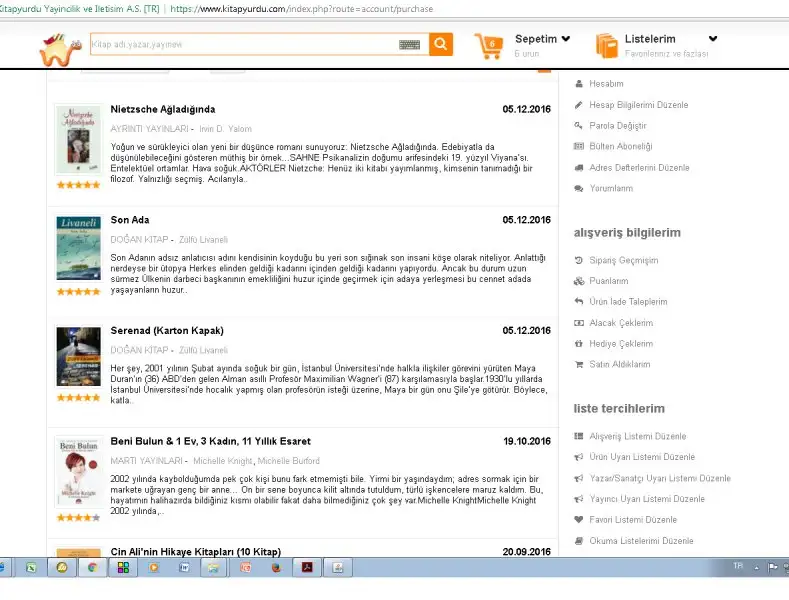Click the shopping cart icon
789x600 pixels.
pyautogui.click(x=489, y=46)
